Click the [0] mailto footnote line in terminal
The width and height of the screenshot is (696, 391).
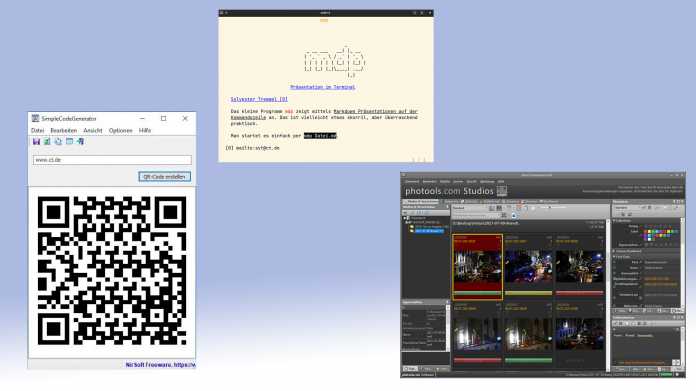pyautogui.click(x=253, y=148)
